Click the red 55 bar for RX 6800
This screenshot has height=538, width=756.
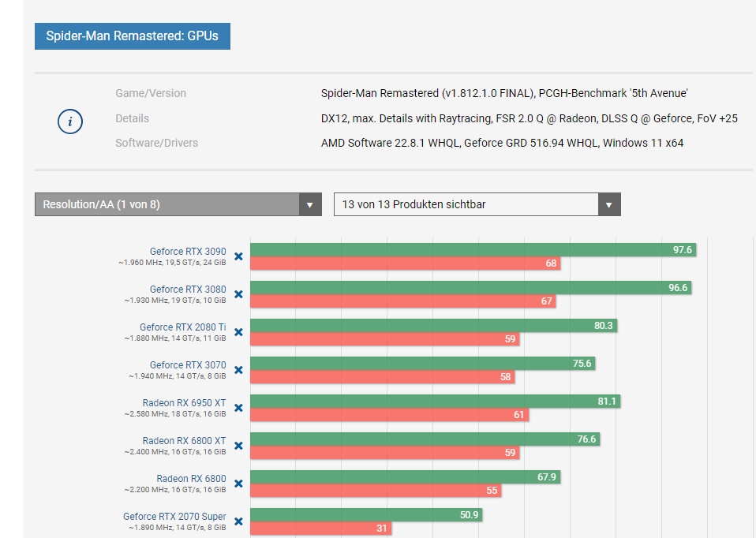pyautogui.click(x=376, y=491)
